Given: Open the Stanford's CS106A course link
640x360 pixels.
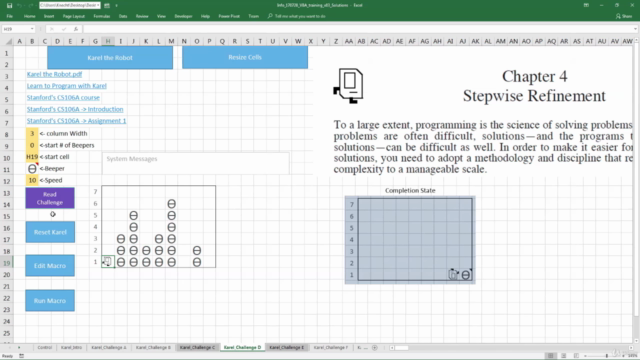Looking at the screenshot, I should coord(63,98).
